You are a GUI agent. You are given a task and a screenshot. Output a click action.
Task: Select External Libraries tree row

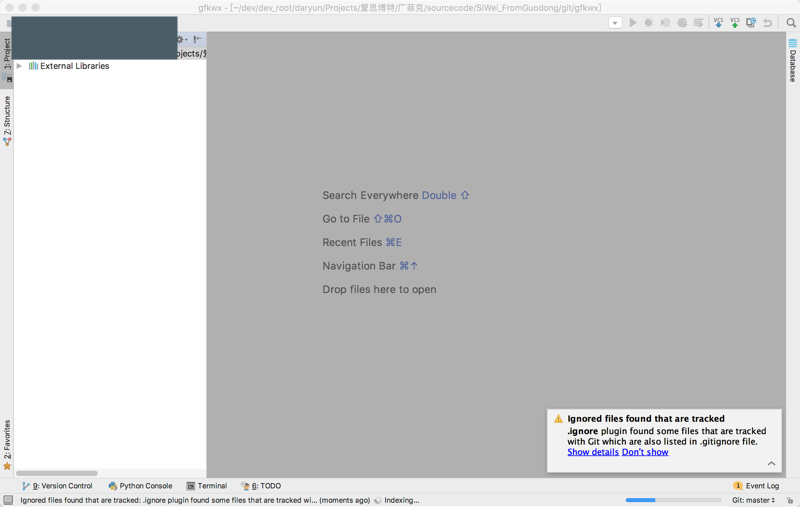[x=110, y=66]
